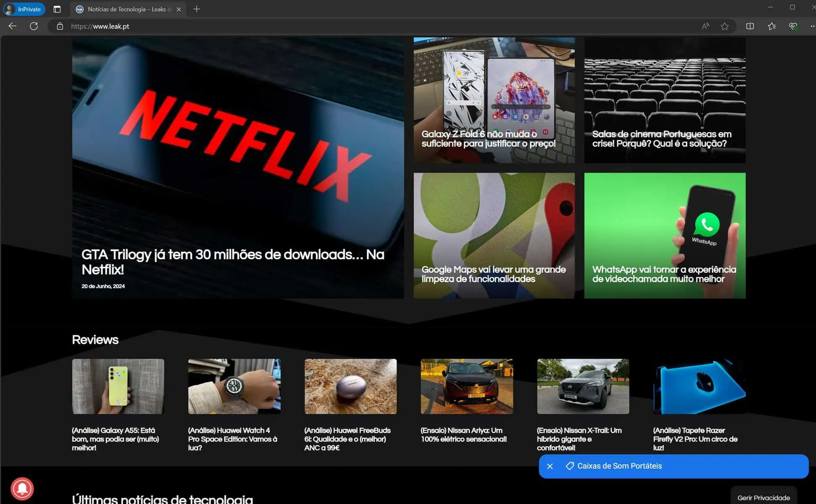This screenshot has width=816, height=504.
Task: Click the 20 de Junho, 2024 date
Action: pyautogui.click(x=103, y=286)
